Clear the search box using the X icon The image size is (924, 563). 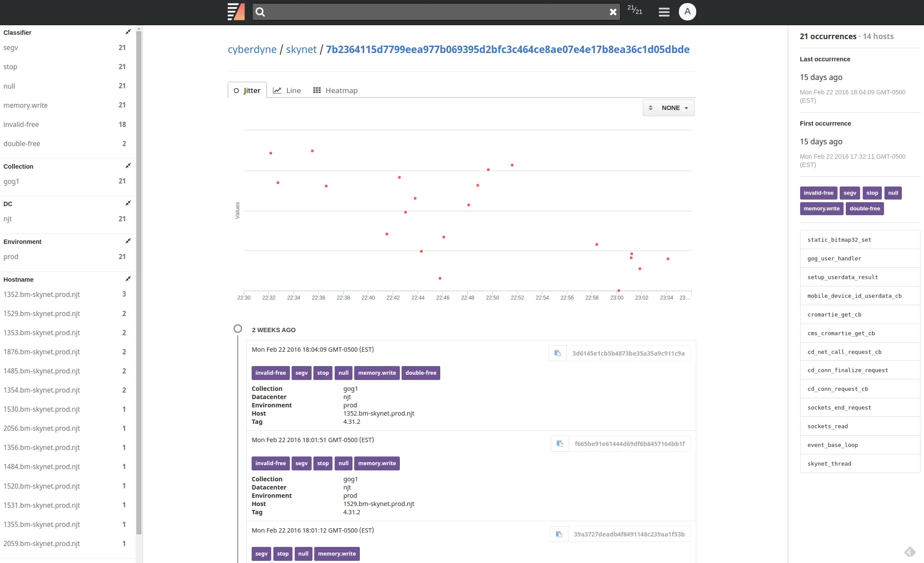[613, 12]
